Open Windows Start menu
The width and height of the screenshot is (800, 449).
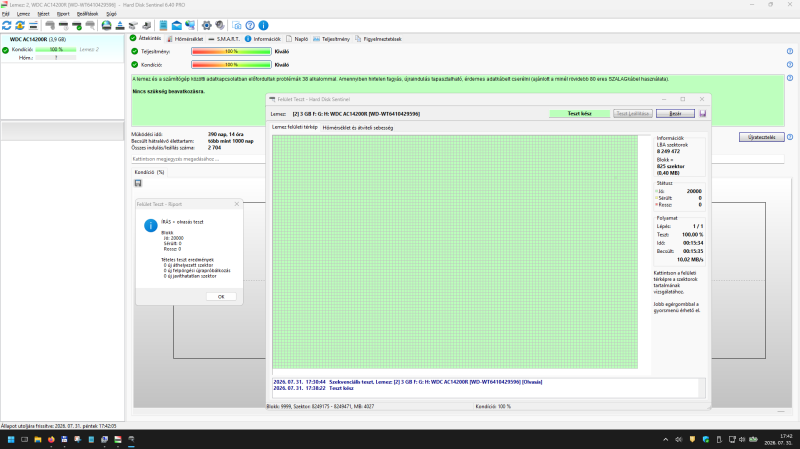[x=11, y=439]
